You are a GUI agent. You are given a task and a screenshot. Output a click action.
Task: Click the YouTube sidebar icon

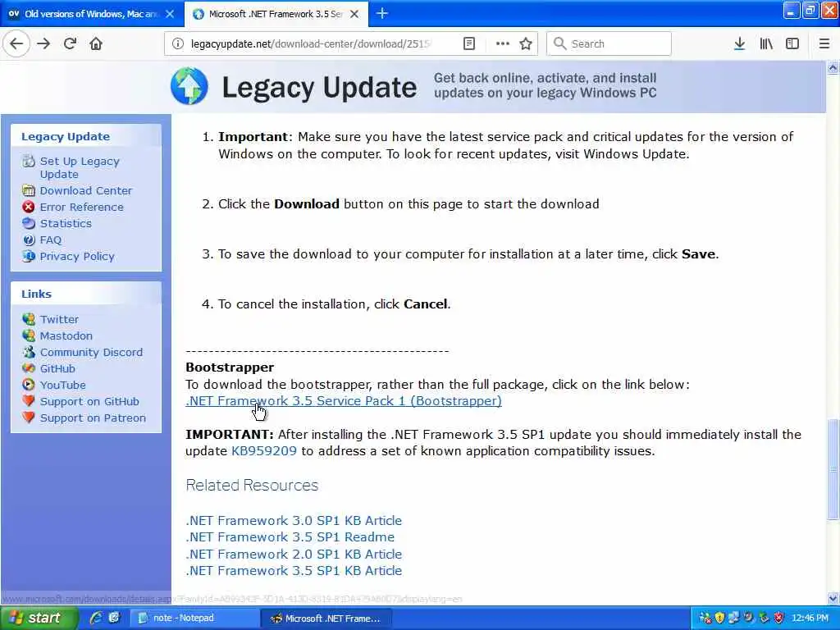point(29,385)
